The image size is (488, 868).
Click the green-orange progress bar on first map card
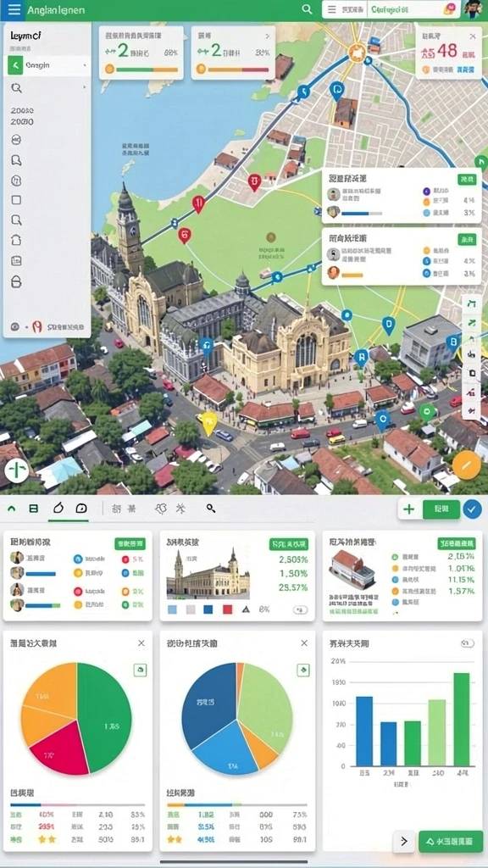coord(146,70)
